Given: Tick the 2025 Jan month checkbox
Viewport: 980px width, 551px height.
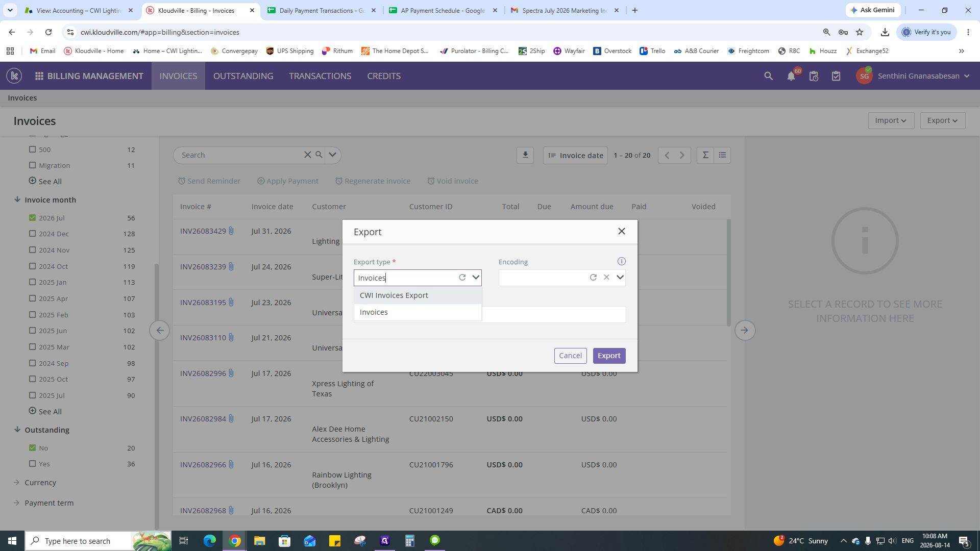Looking at the screenshot, I should pyautogui.click(x=33, y=282).
